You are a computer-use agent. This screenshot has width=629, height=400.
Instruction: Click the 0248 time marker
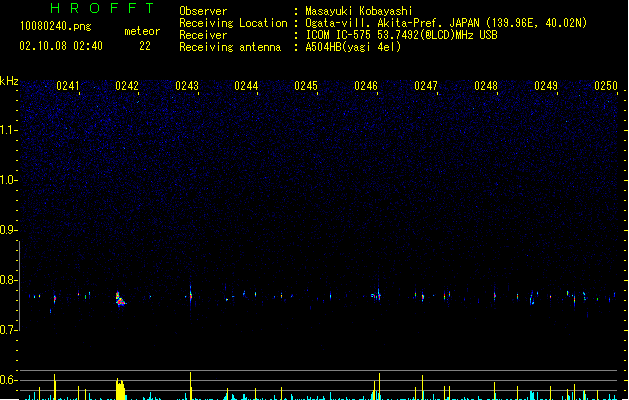[x=486, y=86]
